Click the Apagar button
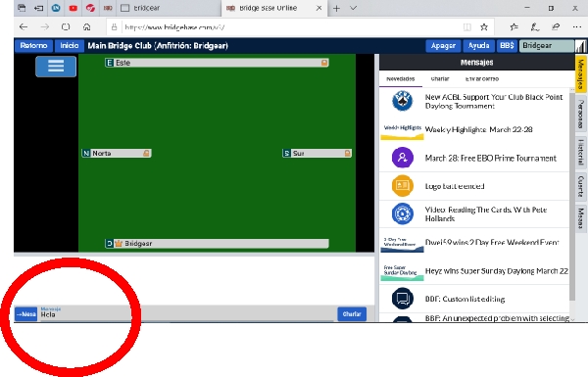The height and width of the screenshot is (377, 588). pos(443,46)
